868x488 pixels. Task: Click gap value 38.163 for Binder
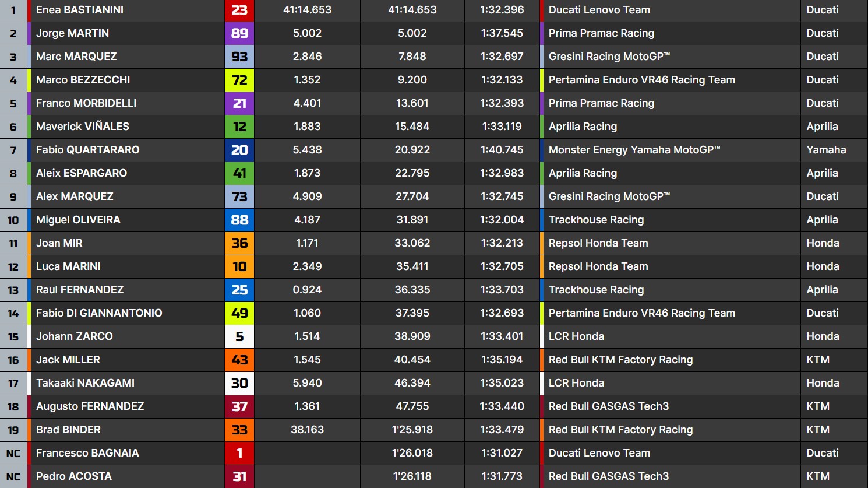pos(308,430)
